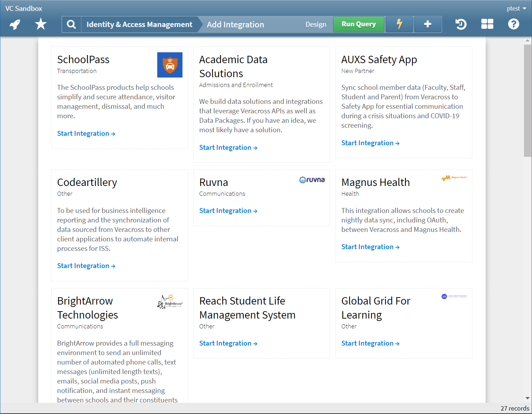
Task: Click the Identity & Access Management breadcrumb
Action: coord(139,24)
